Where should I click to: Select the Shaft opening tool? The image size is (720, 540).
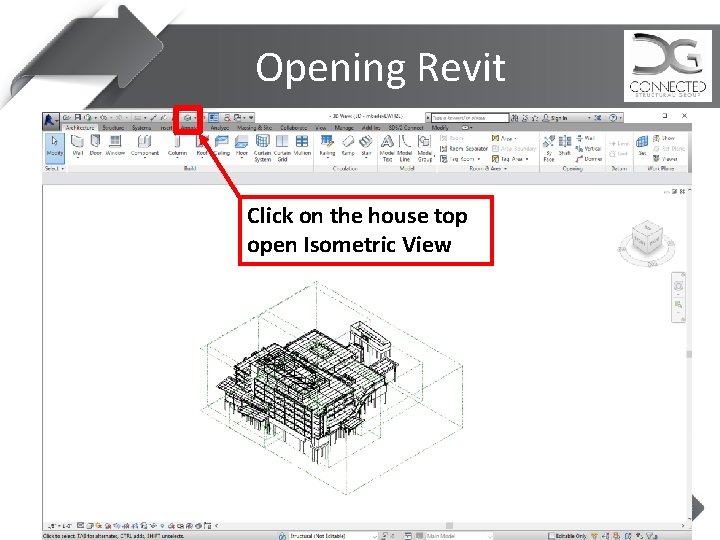[x=565, y=146]
